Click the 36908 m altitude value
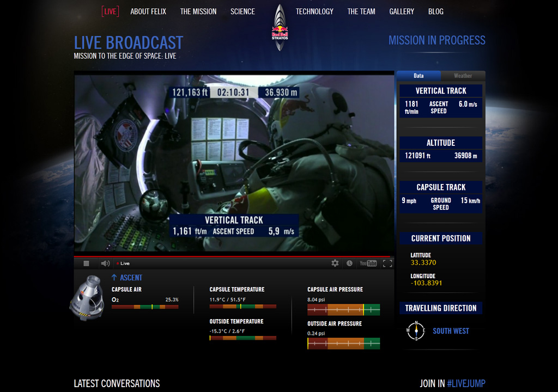The height and width of the screenshot is (392, 558). click(465, 156)
